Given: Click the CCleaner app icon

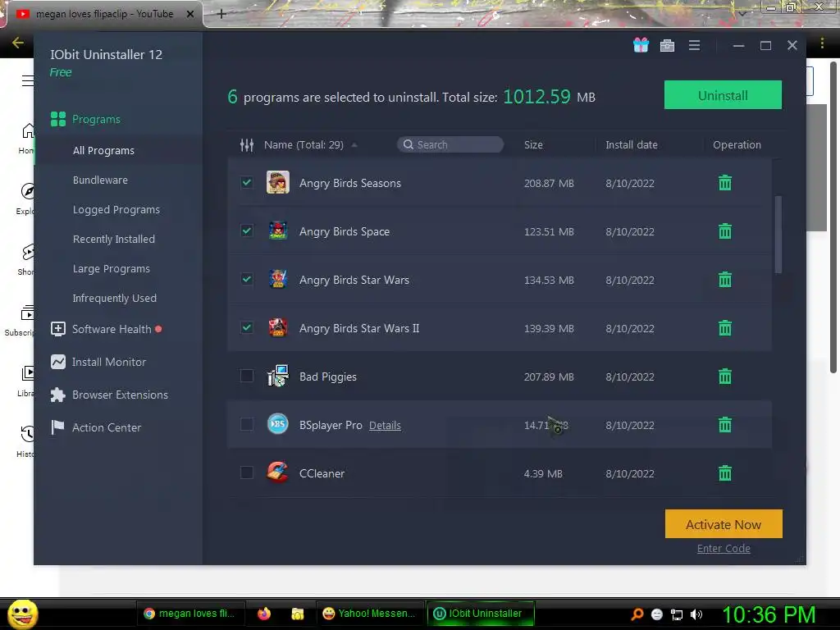Looking at the screenshot, I should pyautogui.click(x=278, y=472).
